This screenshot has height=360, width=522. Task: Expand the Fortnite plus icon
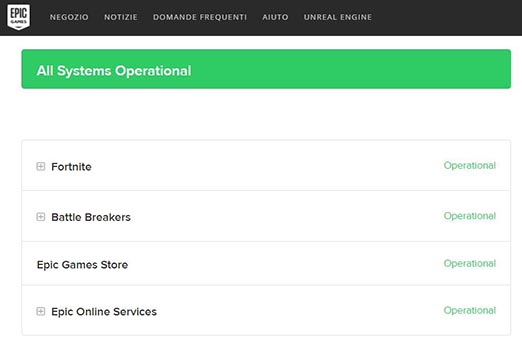point(41,166)
